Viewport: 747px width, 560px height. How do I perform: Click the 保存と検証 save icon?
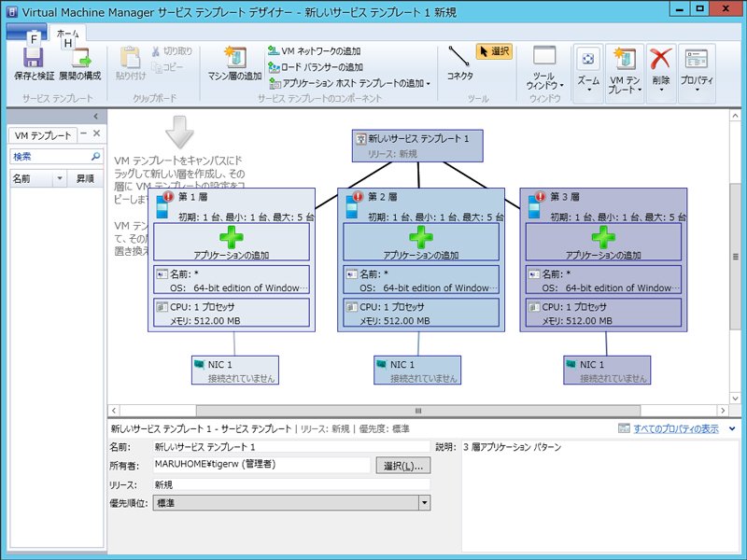[x=34, y=58]
